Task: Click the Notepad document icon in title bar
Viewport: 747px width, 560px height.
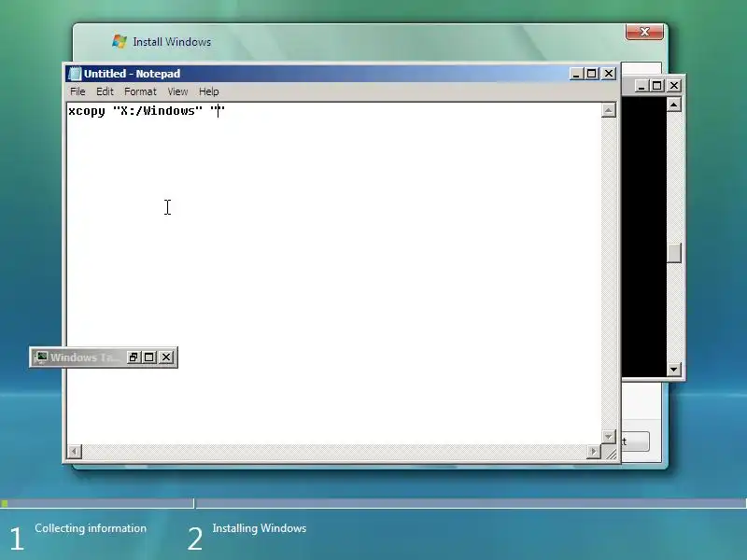Action: [x=75, y=74]
